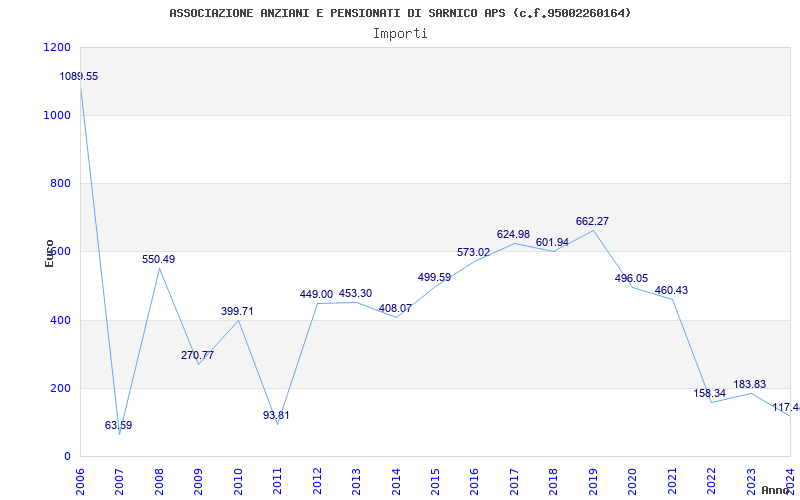This screenshot has width=800, height=500.
Task: Select the 270.77 data label
Action: coord(197,355)
